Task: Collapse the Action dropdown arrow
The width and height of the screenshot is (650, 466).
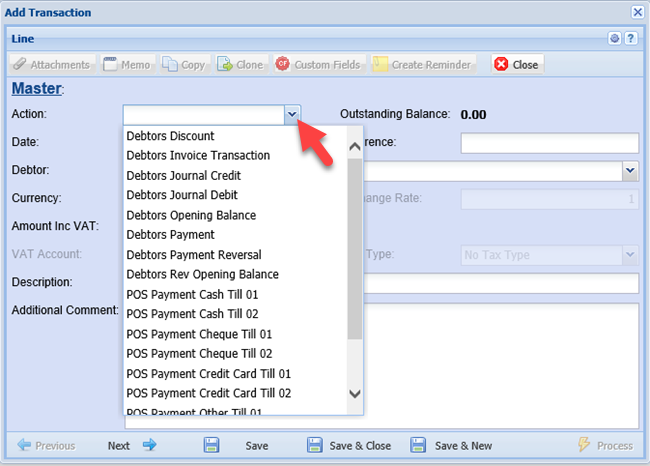Action: pos(291,115)
